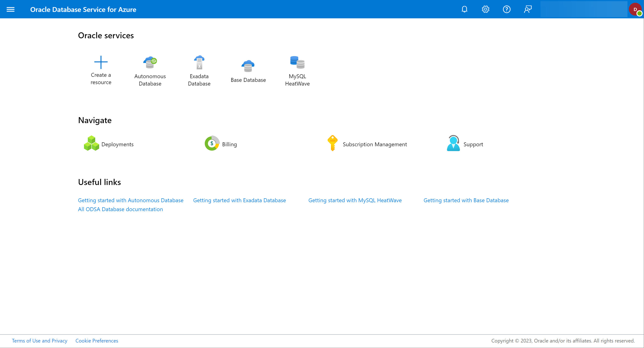Click the Create a resource plus icon
Screen dimensions: 644x348
[x=101, y=62]
